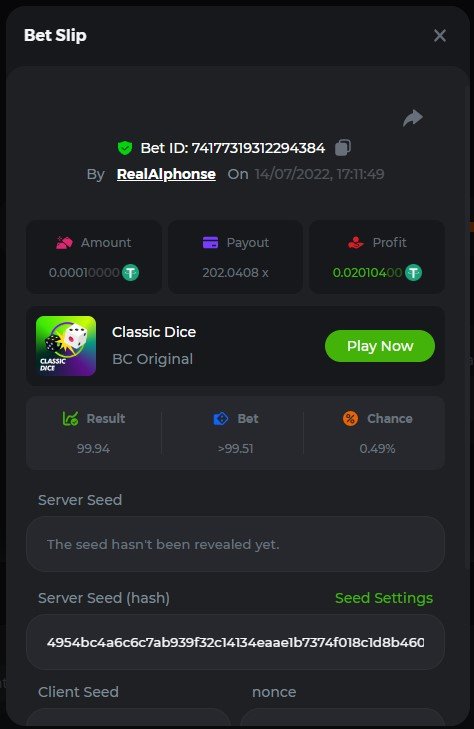Click the dialog's vertical scrollbar

pyautogui.click(x=468, y=325)
